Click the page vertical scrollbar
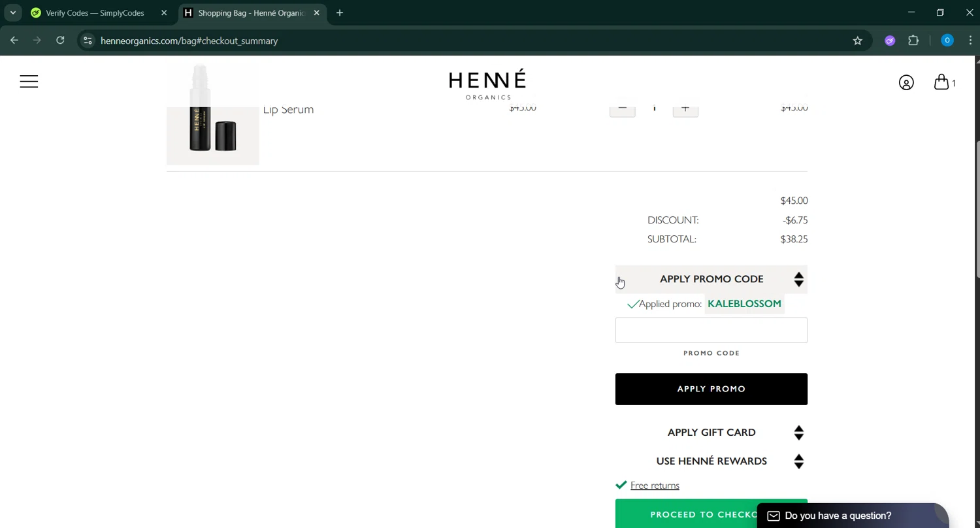 [x=977, y=209]
